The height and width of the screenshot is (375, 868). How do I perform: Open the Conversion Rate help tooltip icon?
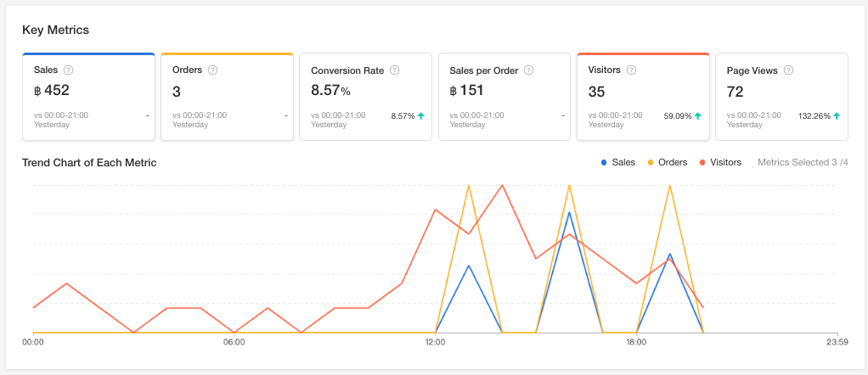pyautogui.click(x=395, y=70)
